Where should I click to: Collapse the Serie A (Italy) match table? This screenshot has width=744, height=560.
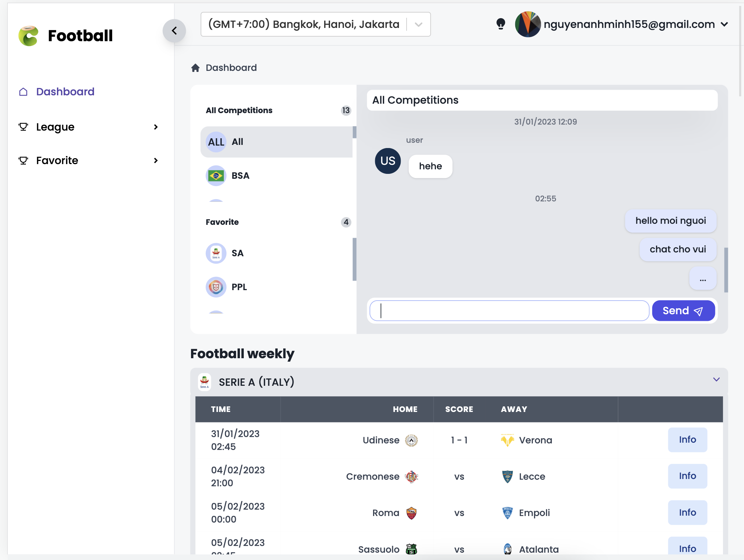[x=717, y=380]
